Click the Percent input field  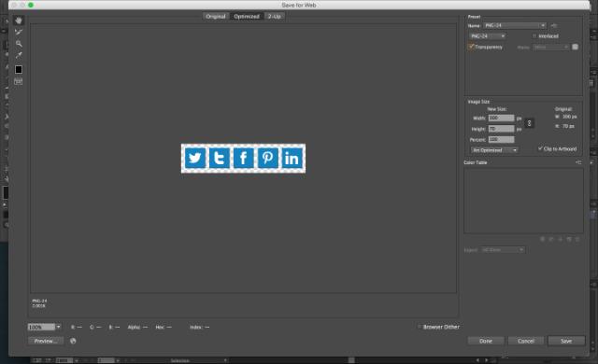tap(501, 140)
